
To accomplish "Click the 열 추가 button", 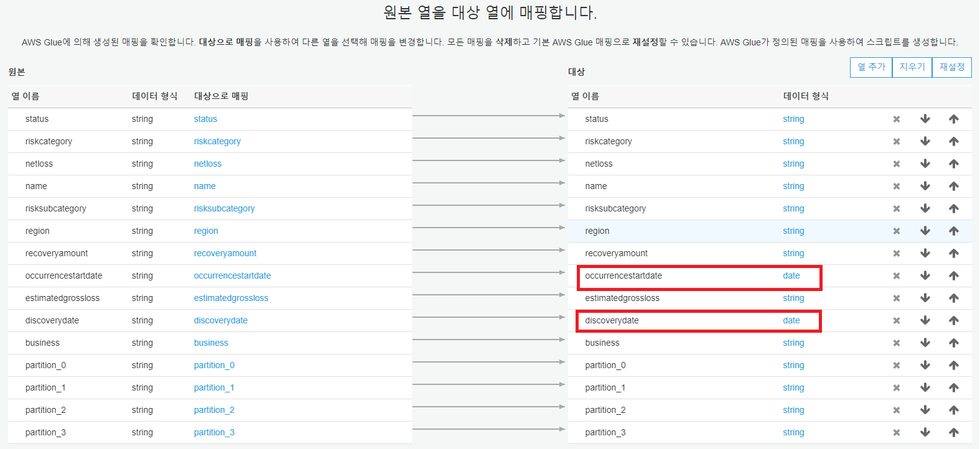I will click(x=870, y=67).
